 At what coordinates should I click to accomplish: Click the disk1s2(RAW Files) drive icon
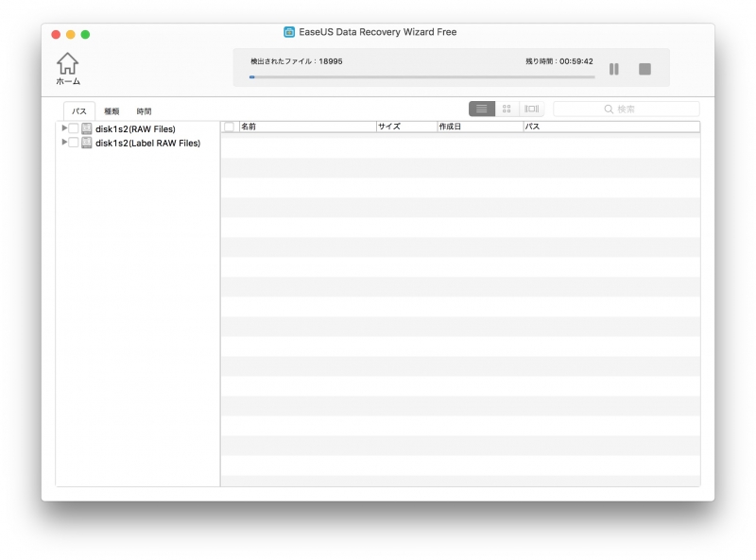click(87, 129)
